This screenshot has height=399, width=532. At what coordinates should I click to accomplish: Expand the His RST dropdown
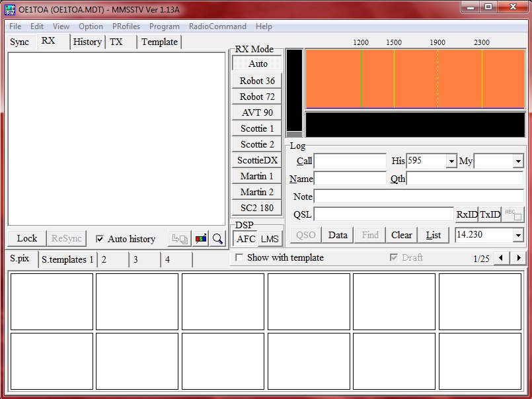click(451, 161)
